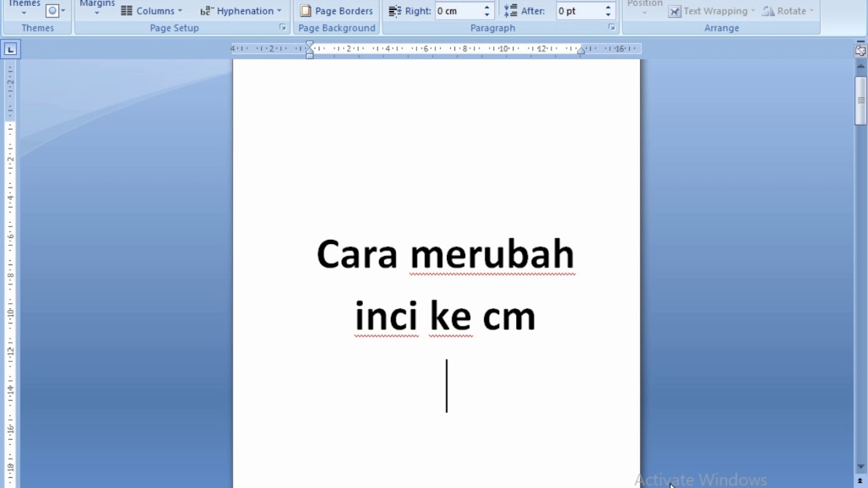The width and height of the screenshot is (868, 488).
Task: Click the Hyphenation icon
Action: click(206, 11)
